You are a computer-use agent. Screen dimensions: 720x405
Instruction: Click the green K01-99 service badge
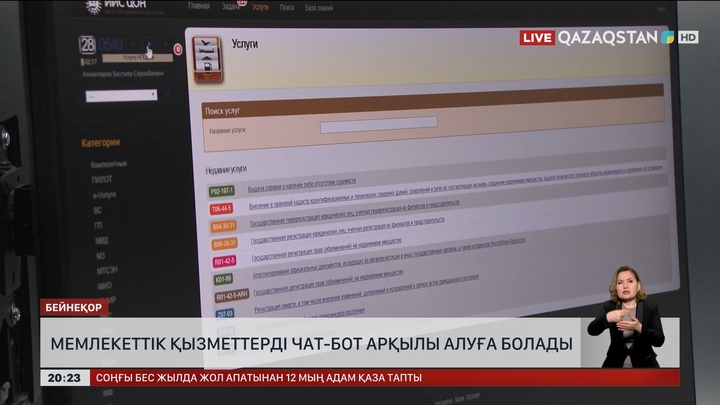(223, 279)
